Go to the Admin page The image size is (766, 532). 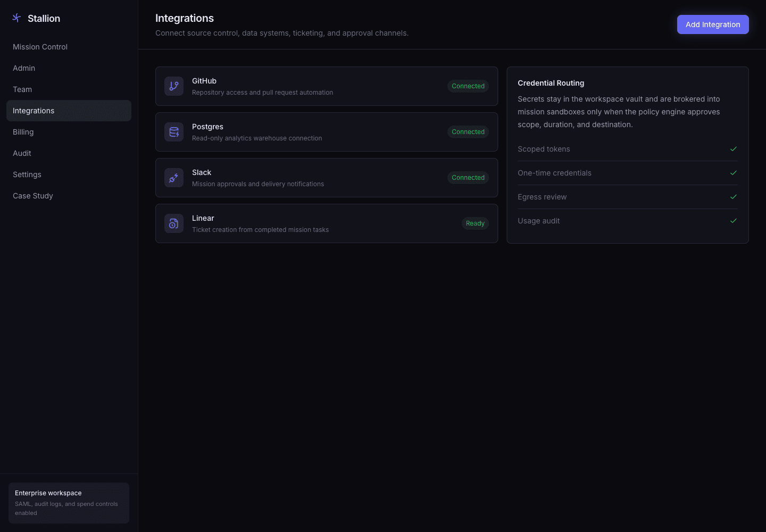coord(69,68)
